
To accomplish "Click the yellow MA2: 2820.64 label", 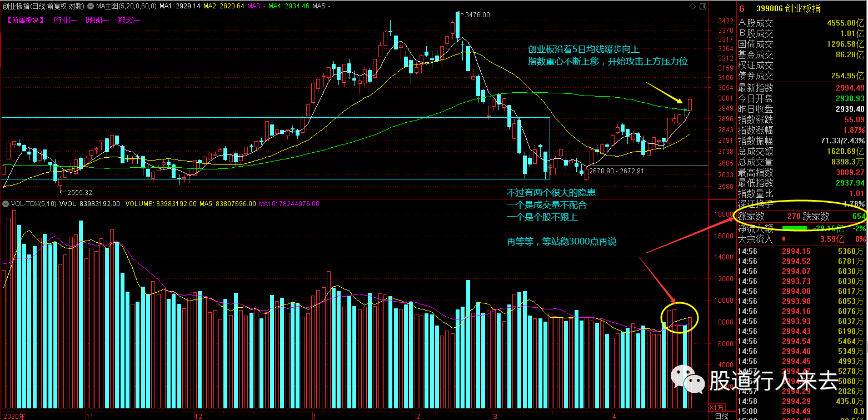I will [223, 6].
